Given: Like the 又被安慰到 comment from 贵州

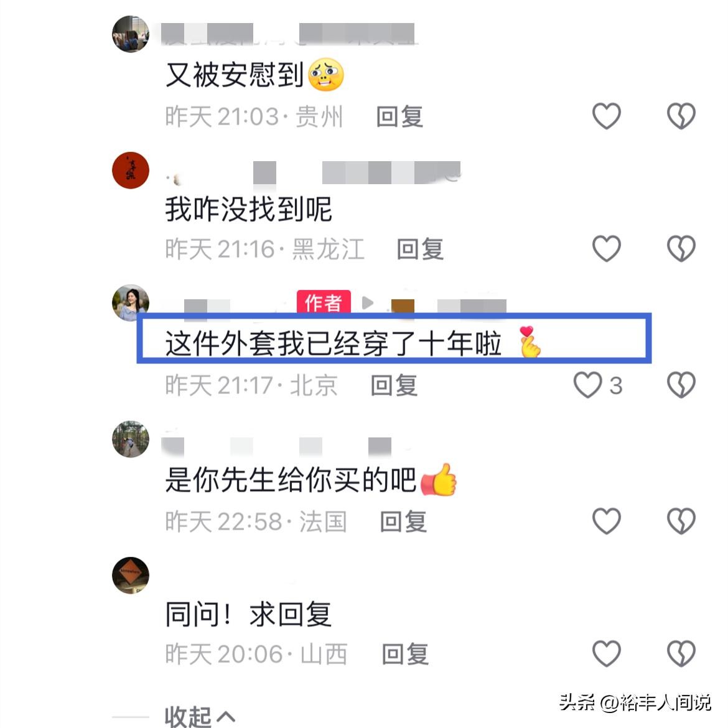Looking at the screenshot, I should (x=607, y=116).
